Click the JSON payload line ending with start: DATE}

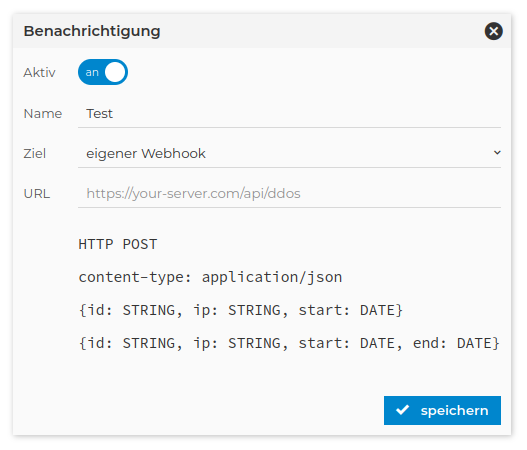[x=240, y=310]
